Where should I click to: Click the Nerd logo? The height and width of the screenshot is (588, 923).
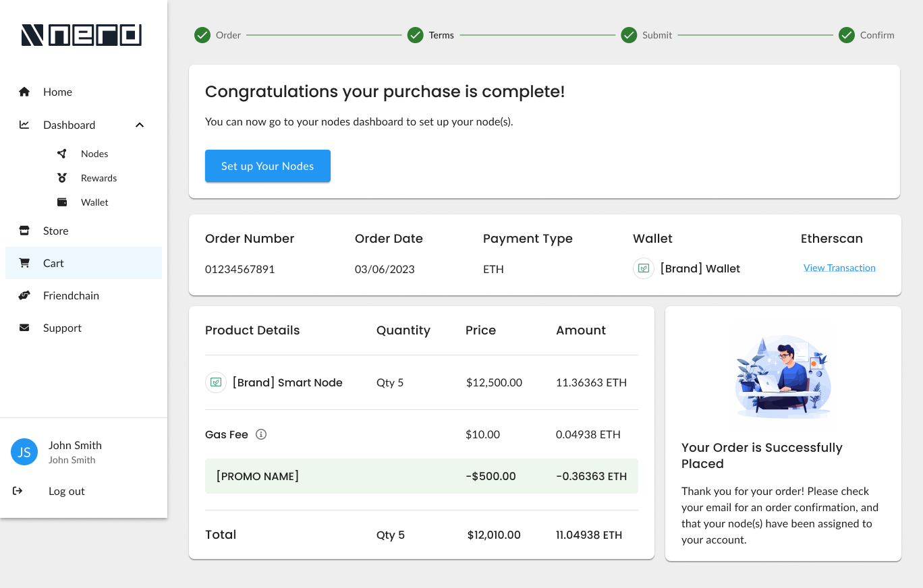[82, 35]
